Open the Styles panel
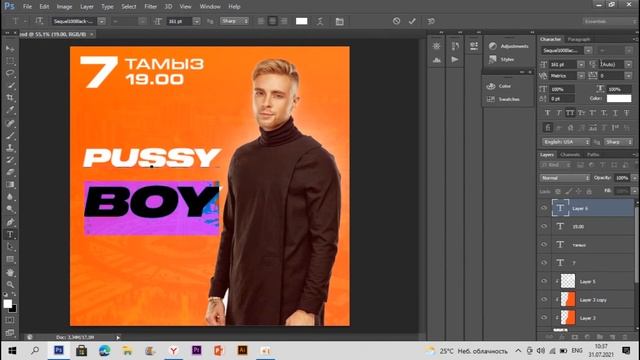The image size is (640, 360). tap(502, 60)
